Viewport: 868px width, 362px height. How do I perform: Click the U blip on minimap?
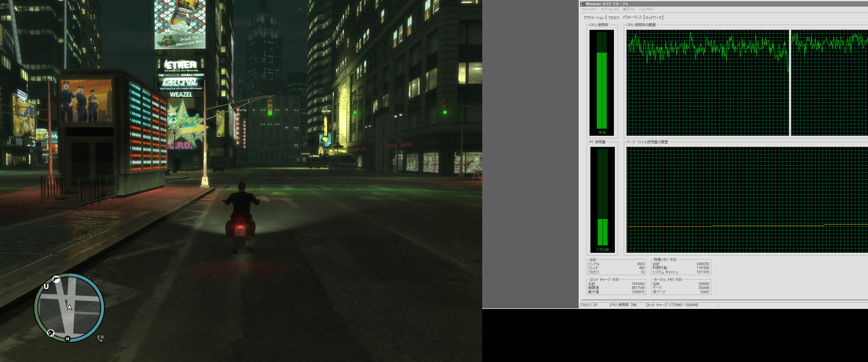coord(46,286)
